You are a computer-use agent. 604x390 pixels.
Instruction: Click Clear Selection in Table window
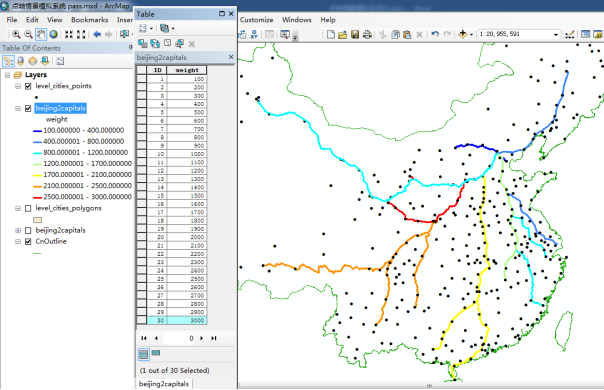pyautogui.click(x=167, y=44)
